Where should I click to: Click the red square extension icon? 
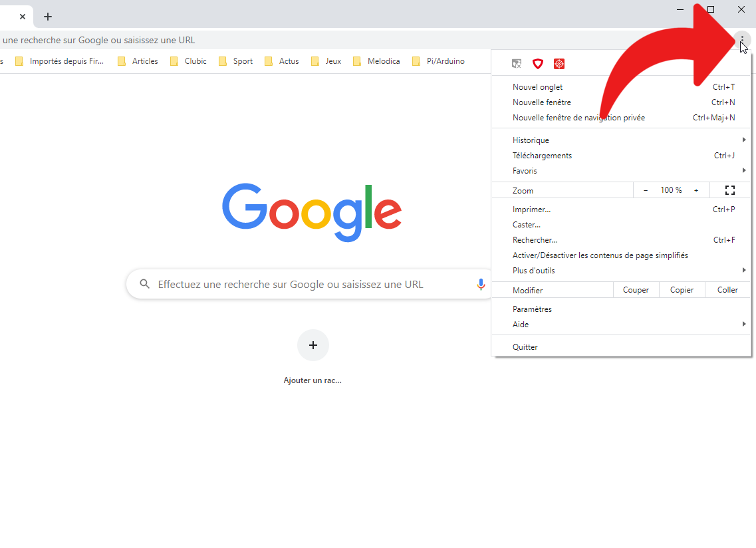[559, 64]
